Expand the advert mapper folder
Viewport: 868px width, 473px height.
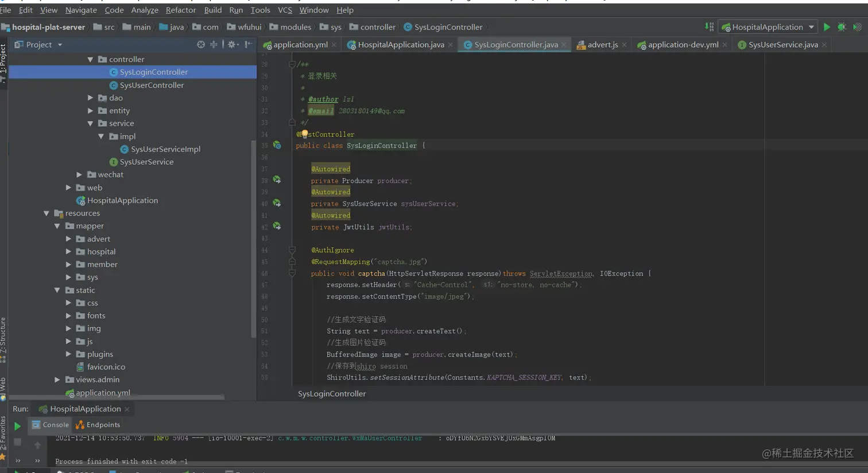coord(68,239)
